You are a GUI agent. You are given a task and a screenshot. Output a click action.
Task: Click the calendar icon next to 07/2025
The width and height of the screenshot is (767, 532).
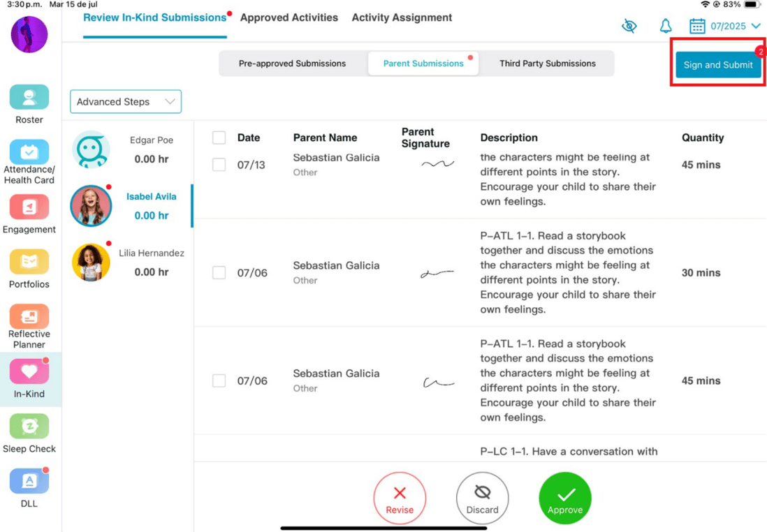pos(697,26)
